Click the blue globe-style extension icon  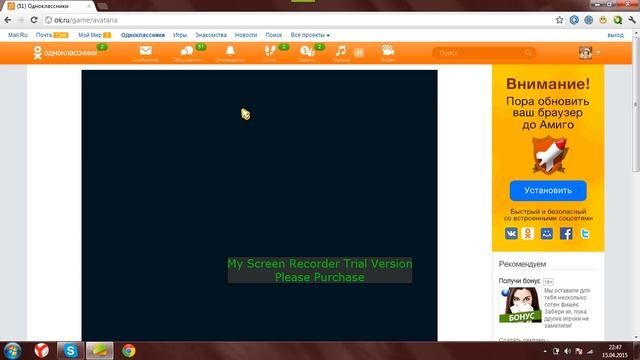[x=588, y=20]
